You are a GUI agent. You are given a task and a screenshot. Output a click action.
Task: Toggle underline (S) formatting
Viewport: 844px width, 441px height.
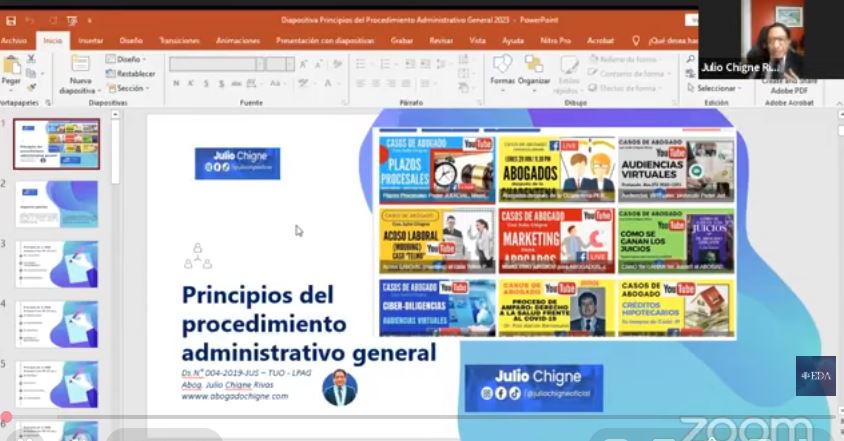(206, 83)
